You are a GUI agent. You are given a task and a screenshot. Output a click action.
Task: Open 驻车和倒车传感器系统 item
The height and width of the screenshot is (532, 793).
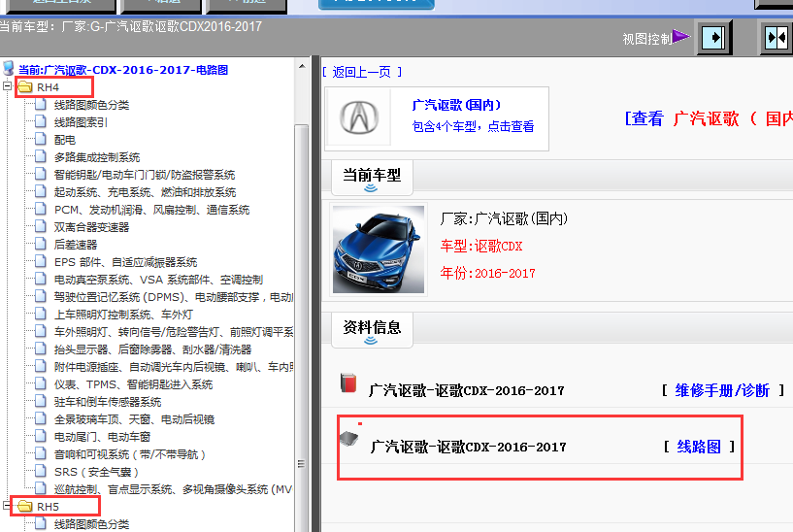108,402
